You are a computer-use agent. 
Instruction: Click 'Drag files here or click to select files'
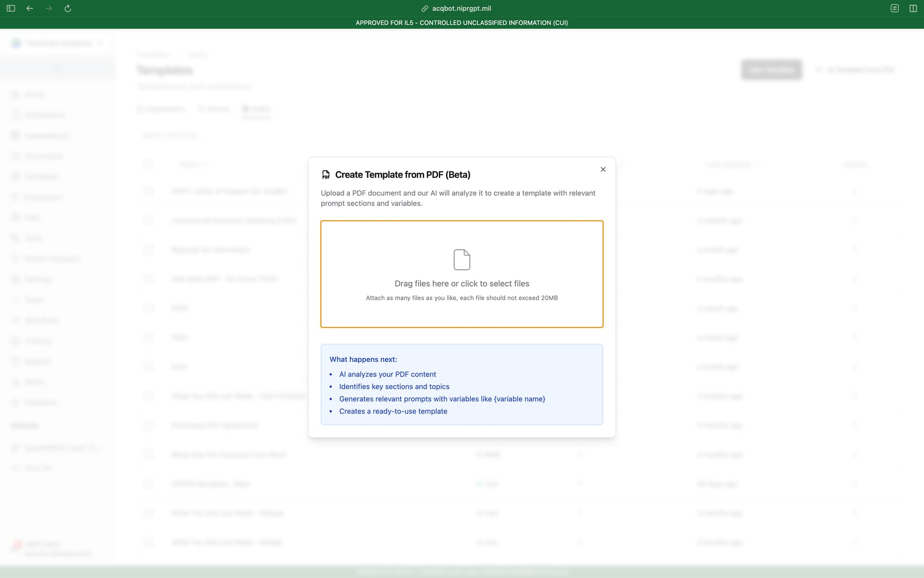(462, 283)
